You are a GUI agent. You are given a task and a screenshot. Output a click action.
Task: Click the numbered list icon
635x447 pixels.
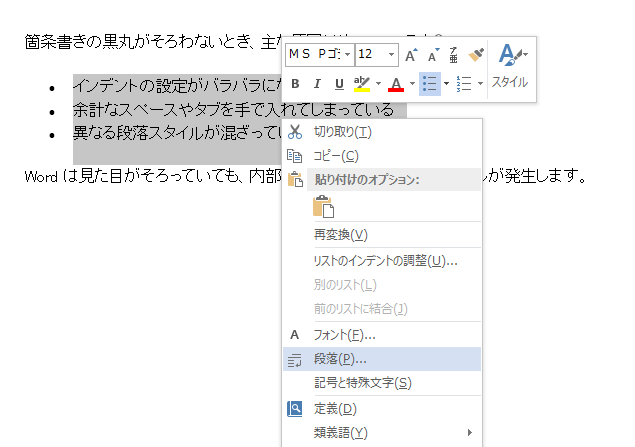tap(463, 83)
